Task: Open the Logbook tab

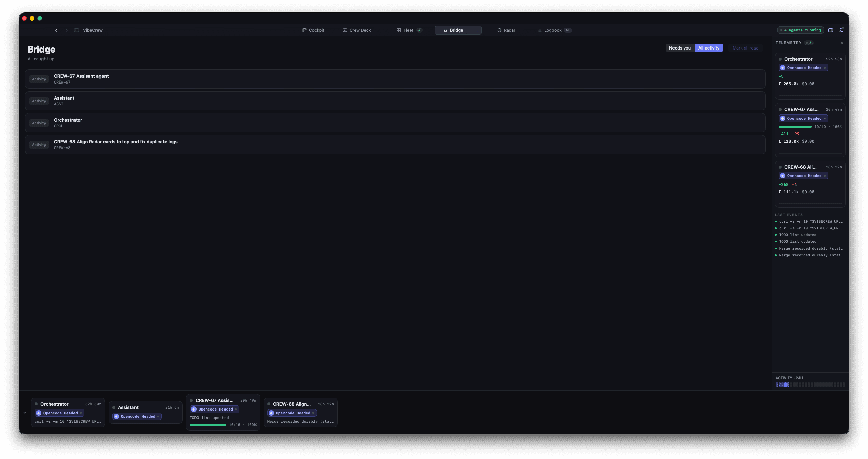Action: (555, 30)
